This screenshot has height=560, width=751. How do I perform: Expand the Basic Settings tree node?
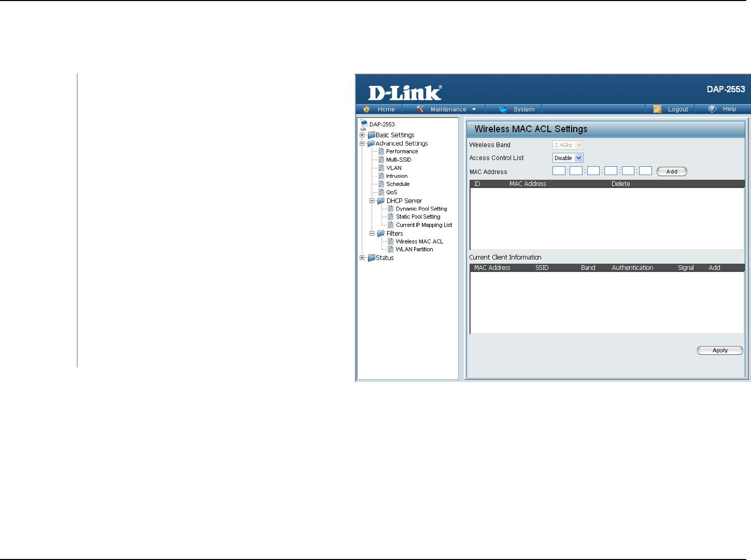tap(362, 135)
